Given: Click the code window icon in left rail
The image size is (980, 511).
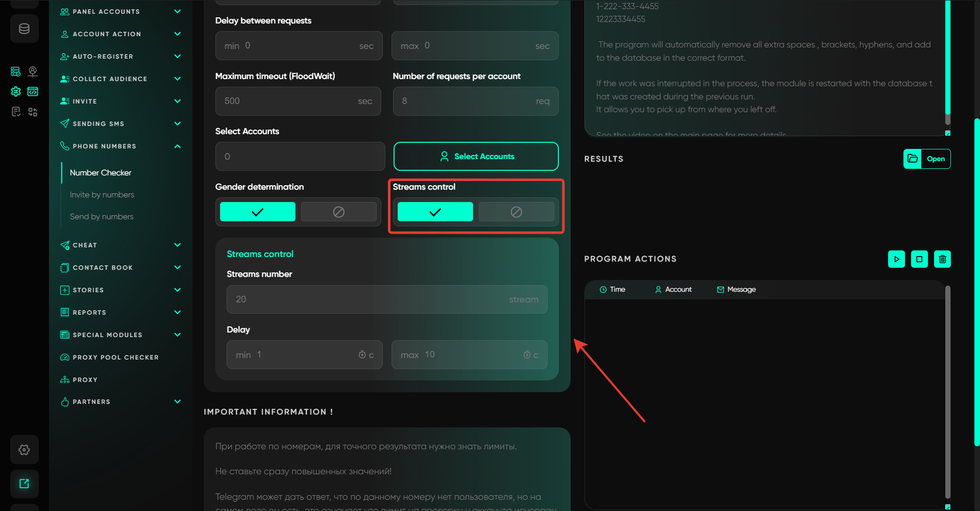Looking at the screenshot, I should (x=33, y=92).
